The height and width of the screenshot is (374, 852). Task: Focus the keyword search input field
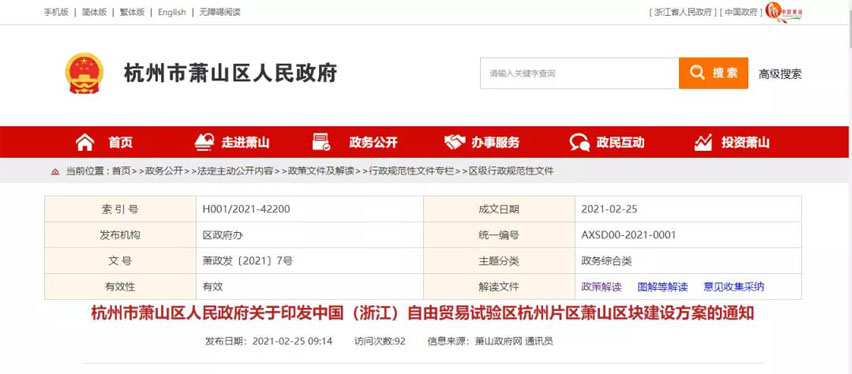(579, 73)
